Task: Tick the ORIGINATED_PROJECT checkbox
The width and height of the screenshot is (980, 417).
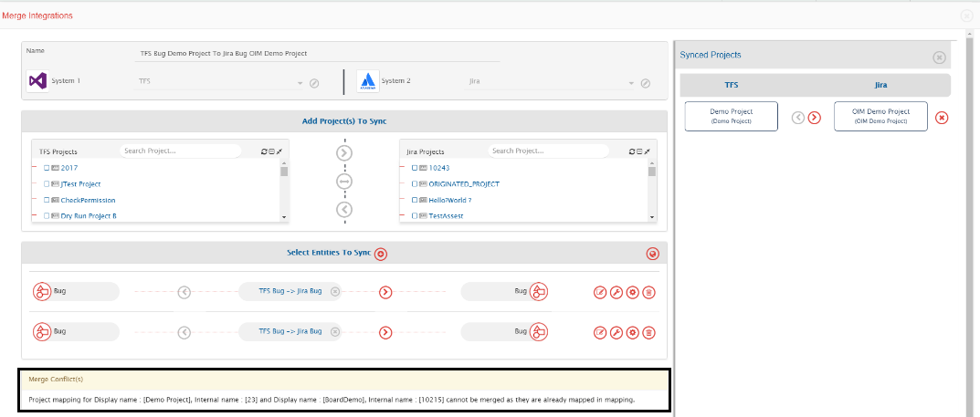Action: [415, 184]
